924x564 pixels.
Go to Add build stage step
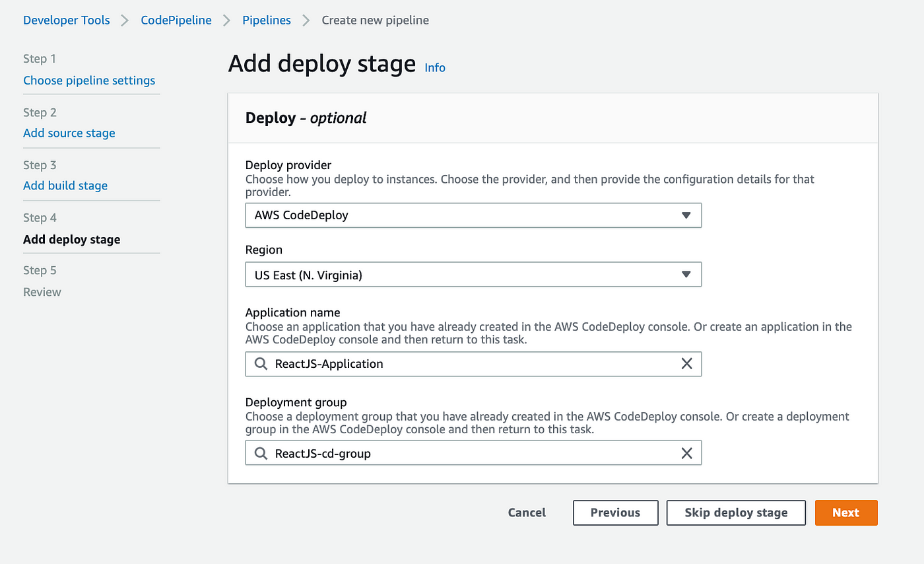(x=65, y=186)
